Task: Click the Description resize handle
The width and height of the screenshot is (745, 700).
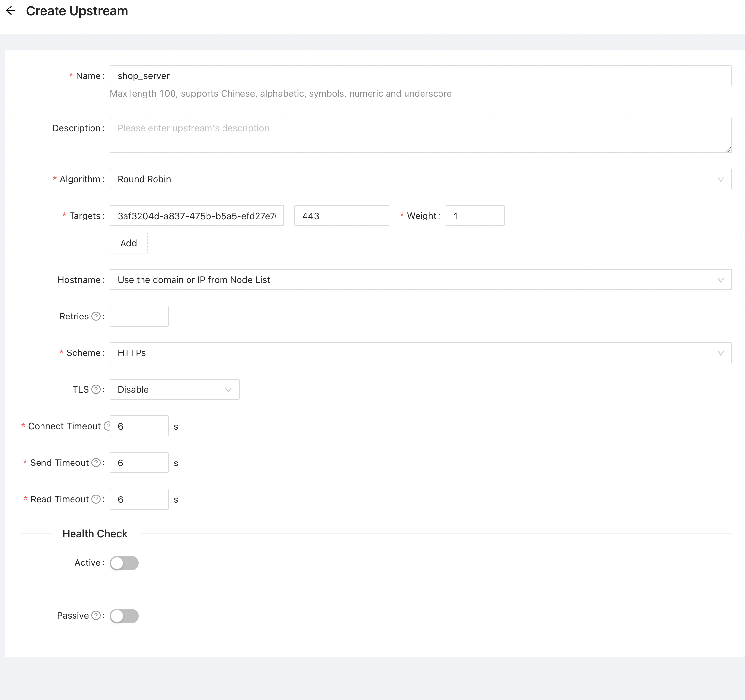Action: tap(728, 149)
